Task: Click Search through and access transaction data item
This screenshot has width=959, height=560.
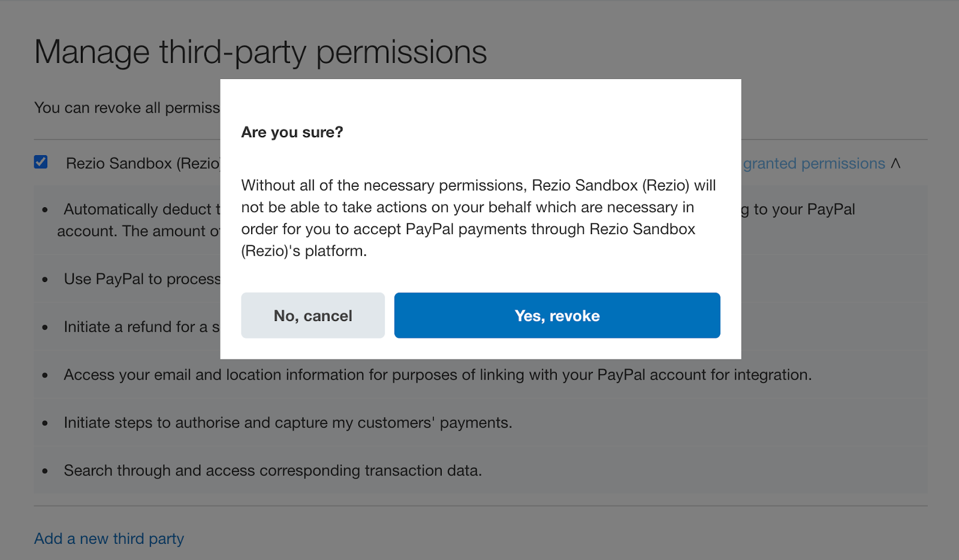Action: click(x=273, y=471)
